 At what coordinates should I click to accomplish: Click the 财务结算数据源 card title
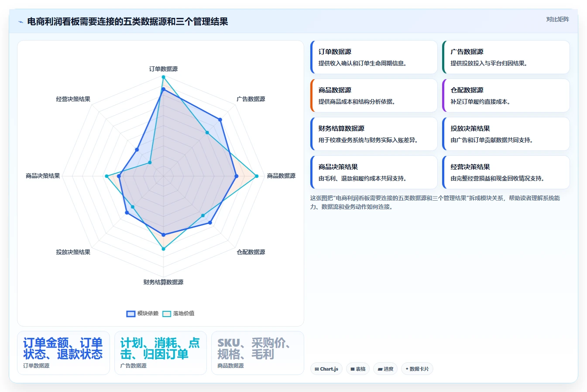click(x=341, y=129)
